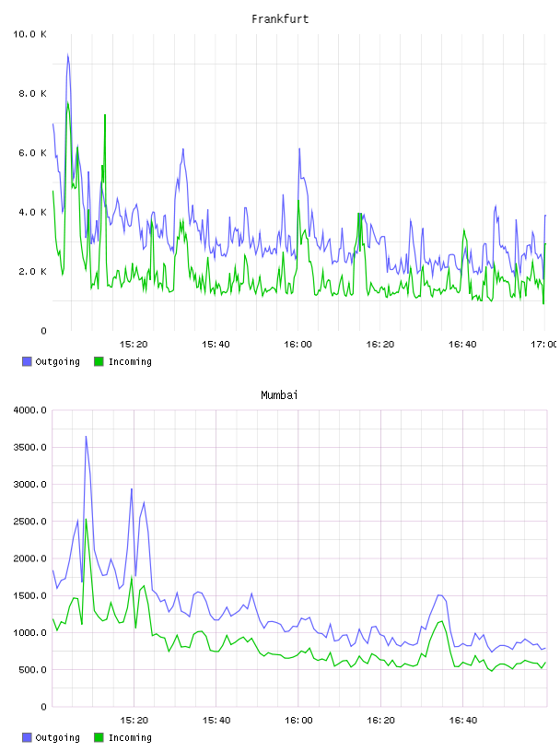Click the Outgoing blue swatch in Mumbai legend
The image size is (560, 752).
coord(27,737)
